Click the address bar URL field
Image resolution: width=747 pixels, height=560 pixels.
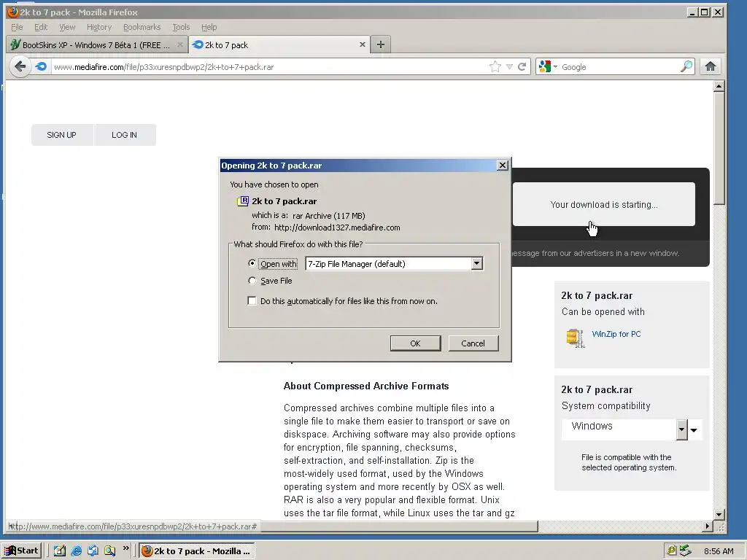(x=269, y=67)
